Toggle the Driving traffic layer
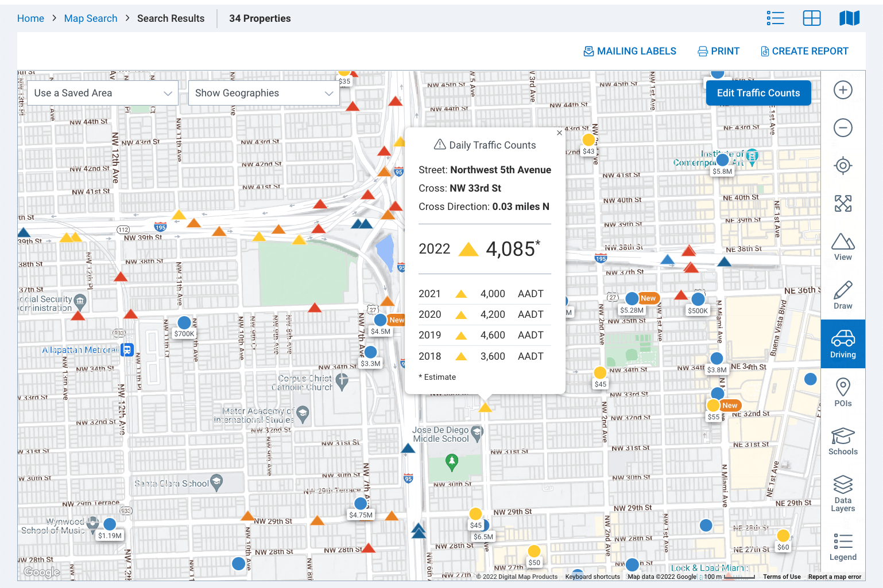Image resolution: width=883 pixels, height=588 pixels. [842, 343]
